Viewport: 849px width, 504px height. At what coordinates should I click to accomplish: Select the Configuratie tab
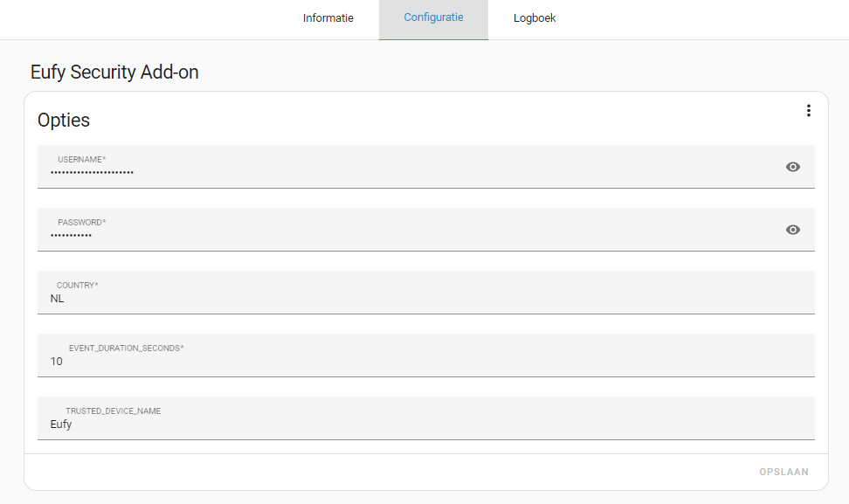(433, 17)
